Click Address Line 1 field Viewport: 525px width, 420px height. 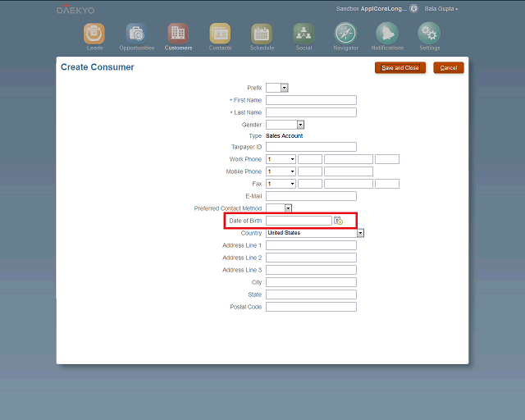pos(311,245)
